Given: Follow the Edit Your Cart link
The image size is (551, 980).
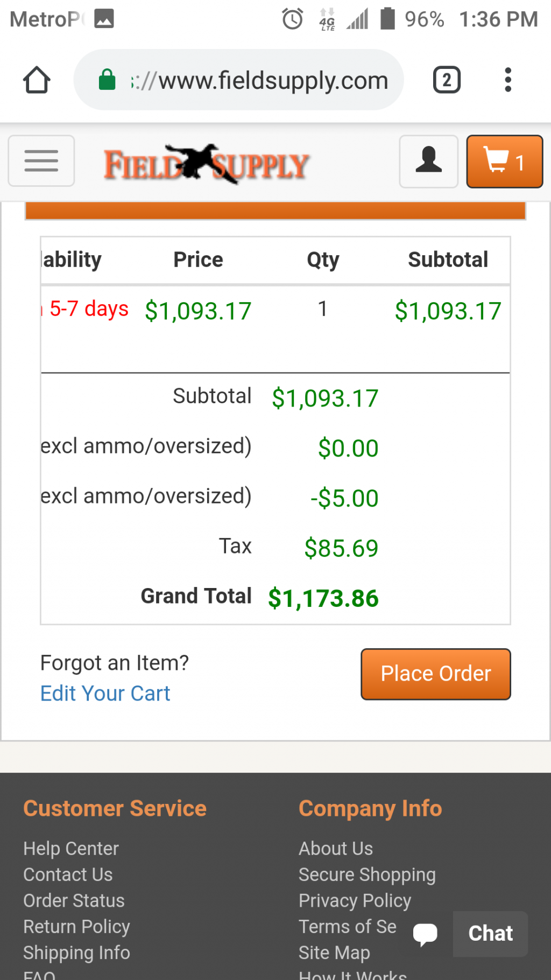Looking at the screenshot, I should point(105,694).
